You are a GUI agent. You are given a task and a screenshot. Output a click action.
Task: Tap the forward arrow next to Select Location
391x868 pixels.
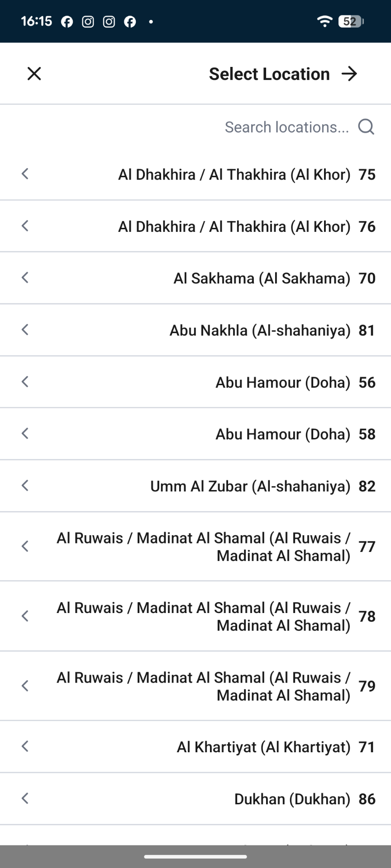(x=349, y=74)
